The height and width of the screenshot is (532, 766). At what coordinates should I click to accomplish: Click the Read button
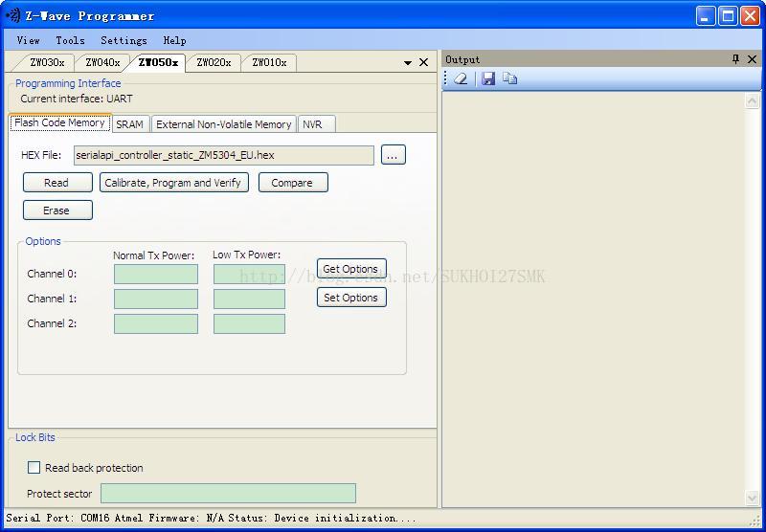click(57, 183)
